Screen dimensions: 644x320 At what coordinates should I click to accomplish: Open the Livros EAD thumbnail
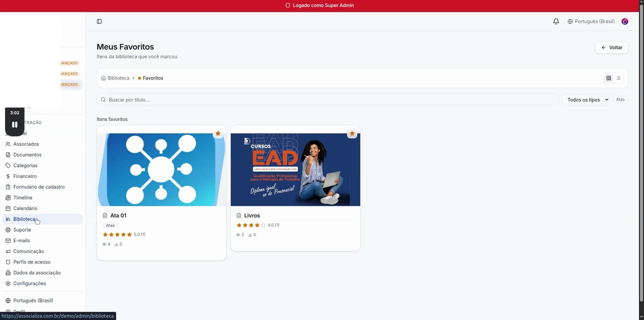(295, 170)
